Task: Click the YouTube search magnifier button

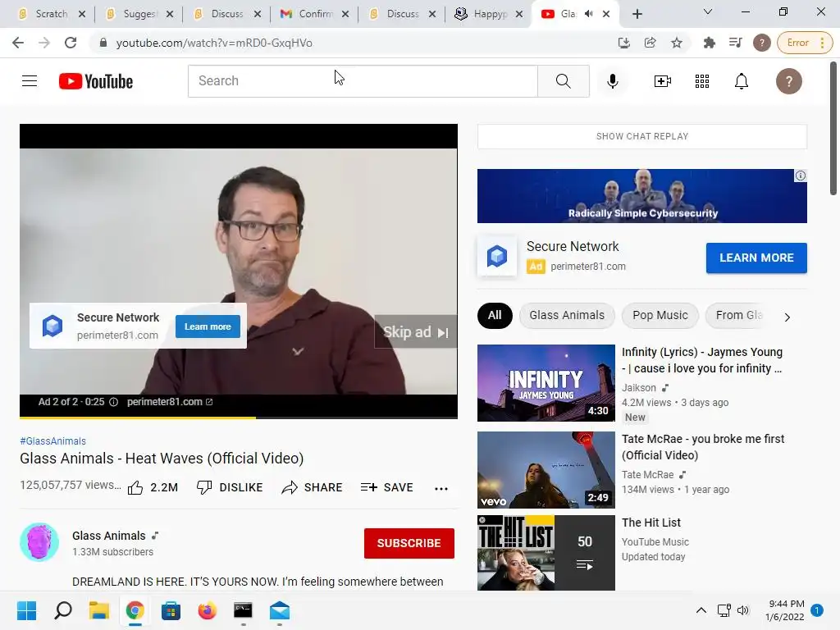Action: click(x=563, y=81)
